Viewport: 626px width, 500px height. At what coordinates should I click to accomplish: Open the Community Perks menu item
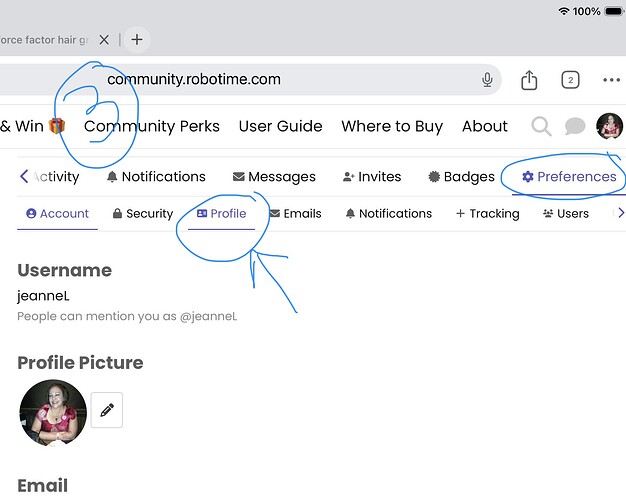click(x=152, y=126)
